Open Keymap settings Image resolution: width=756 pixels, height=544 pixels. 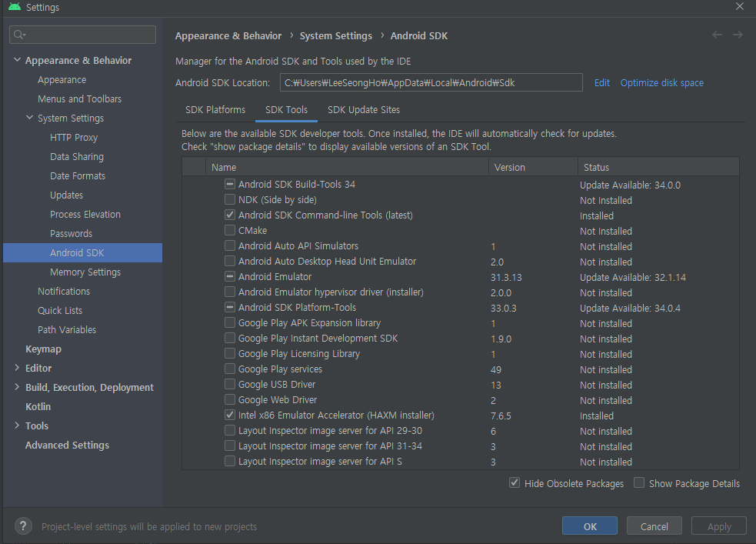coord(43,349)
